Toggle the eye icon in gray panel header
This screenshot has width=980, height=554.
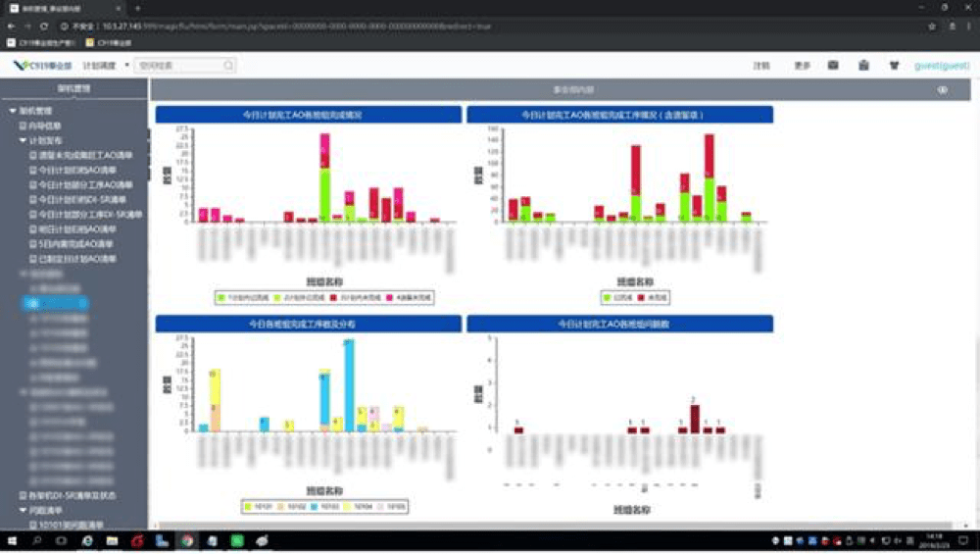(x=943, y=89)
